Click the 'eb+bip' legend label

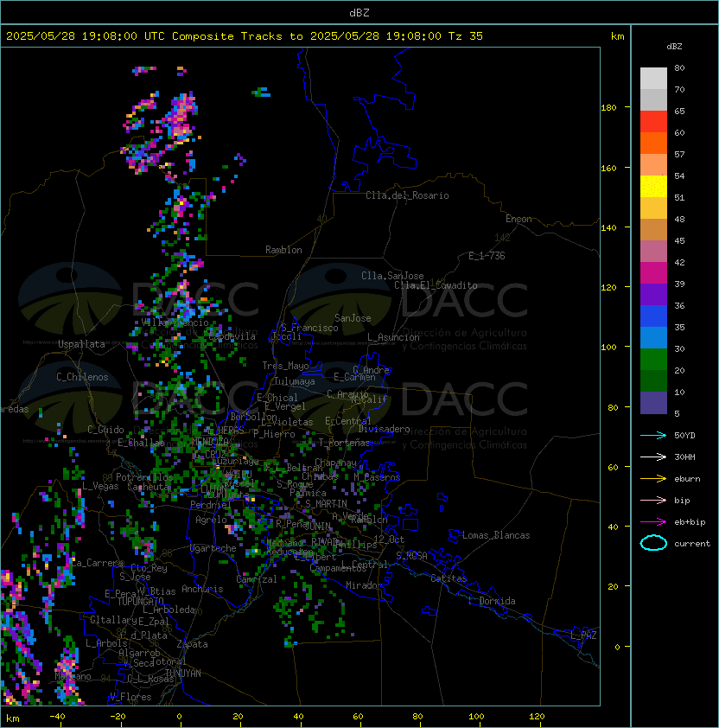coord(690,522)
